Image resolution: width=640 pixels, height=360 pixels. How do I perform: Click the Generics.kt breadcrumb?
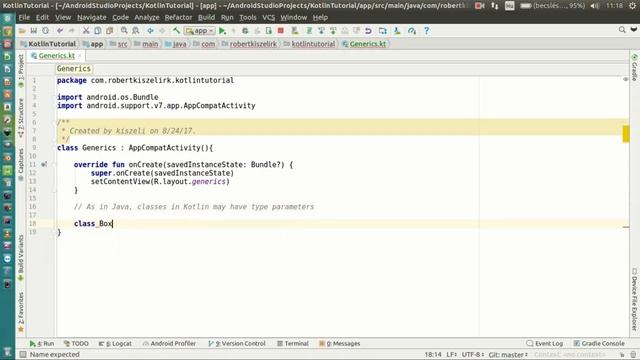pyautogui.click(x=364, y=44)
